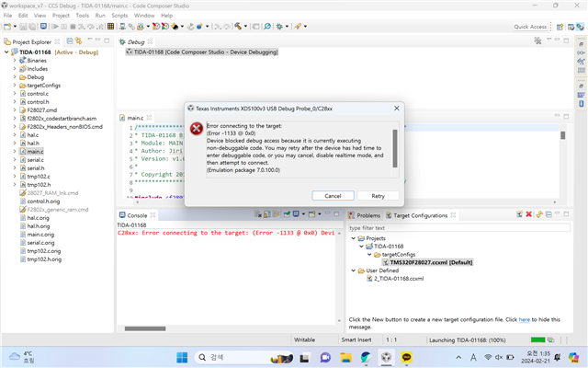Open File Explorer from the Windows taskbar

[x=345, y=358]
